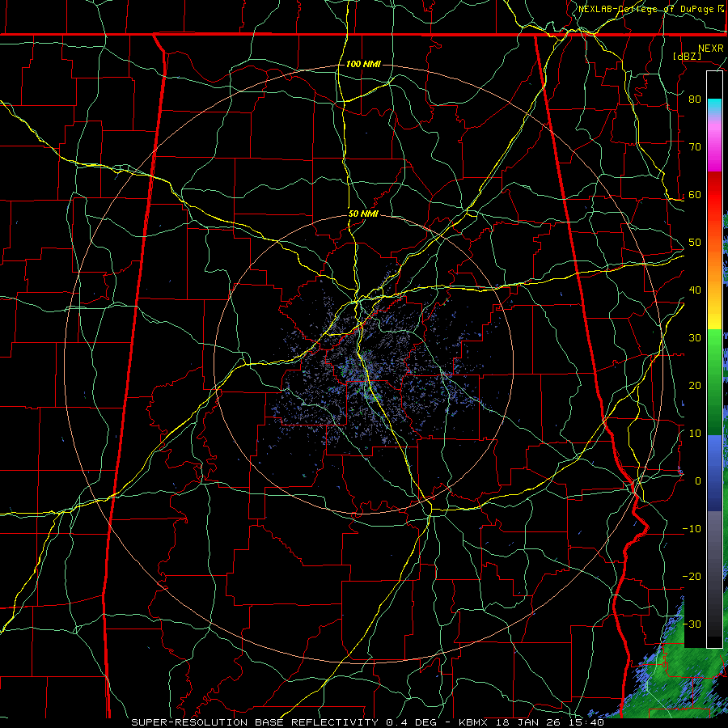
Task: Click the '15:40' timestamp in caption
Action: coord(588,722)
